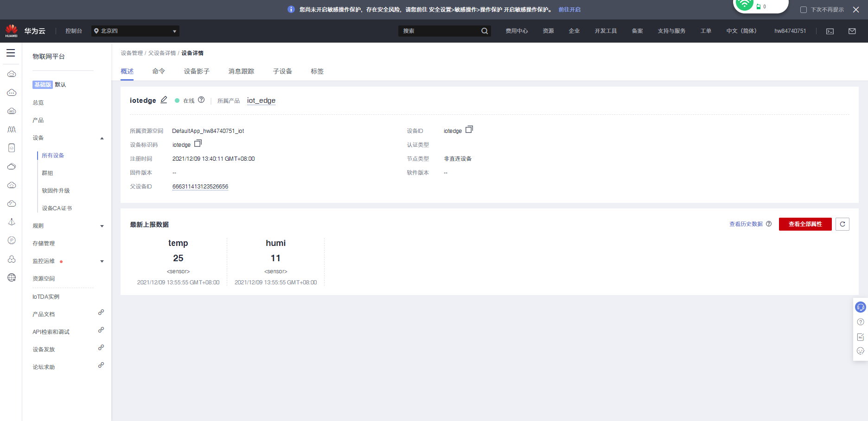
Task: Switch to the 命令 tab
Action: click(159, 71)
